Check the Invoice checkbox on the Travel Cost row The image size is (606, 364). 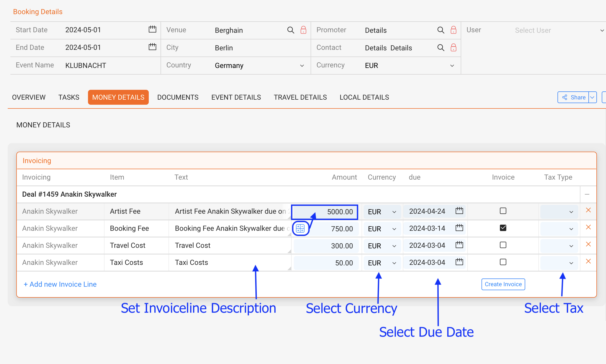[503, 245]
